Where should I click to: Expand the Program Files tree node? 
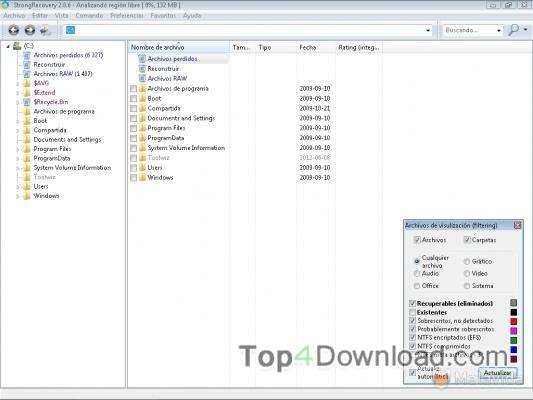tap(17, 149)
